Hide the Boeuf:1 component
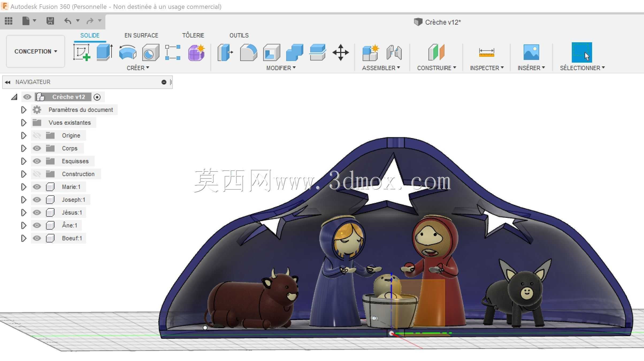 [37, 238]
